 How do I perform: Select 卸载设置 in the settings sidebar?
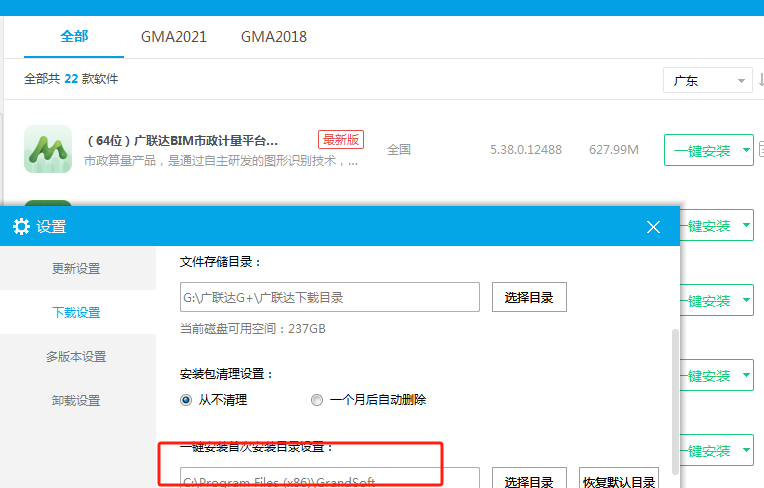[76, 400]
